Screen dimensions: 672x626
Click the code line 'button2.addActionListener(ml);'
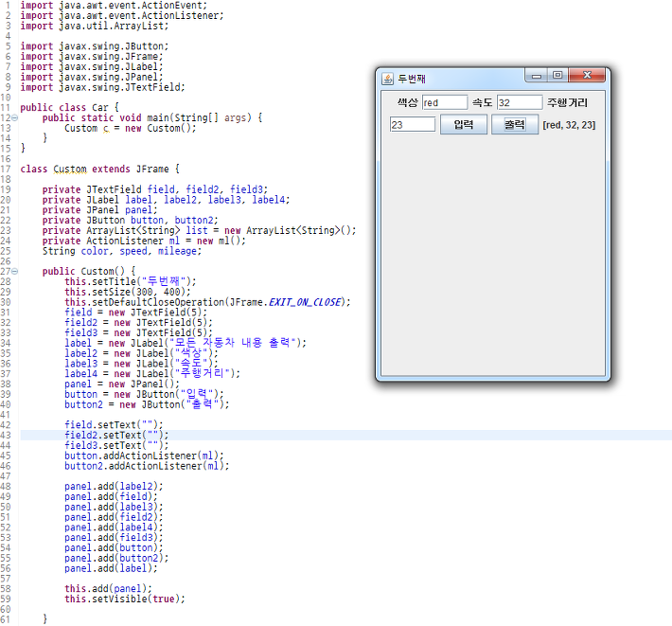tap(147, 466)
